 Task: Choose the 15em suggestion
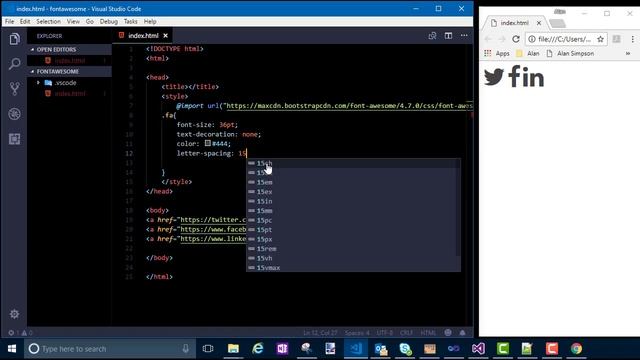(x=353, y=182)
